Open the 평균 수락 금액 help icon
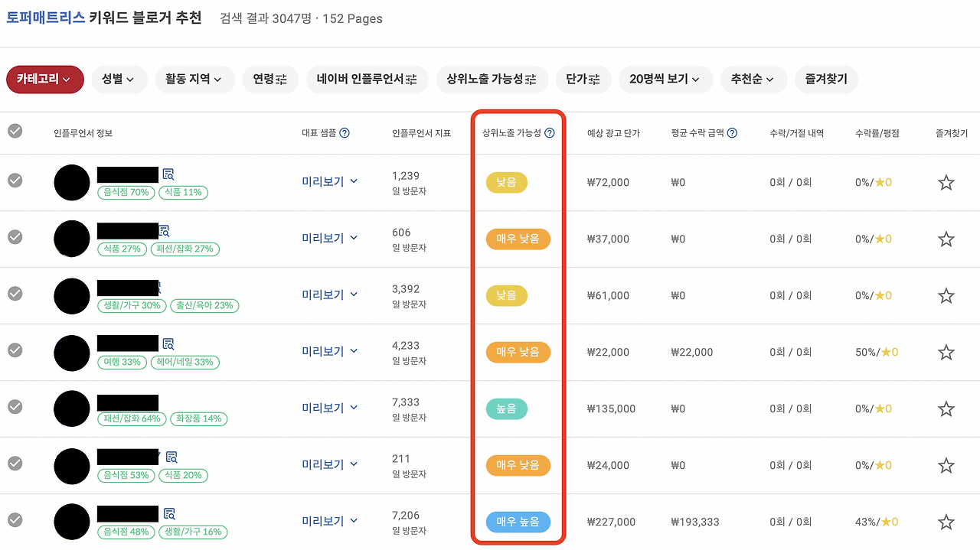Viewport: 980px width, 550px height. 732,132
